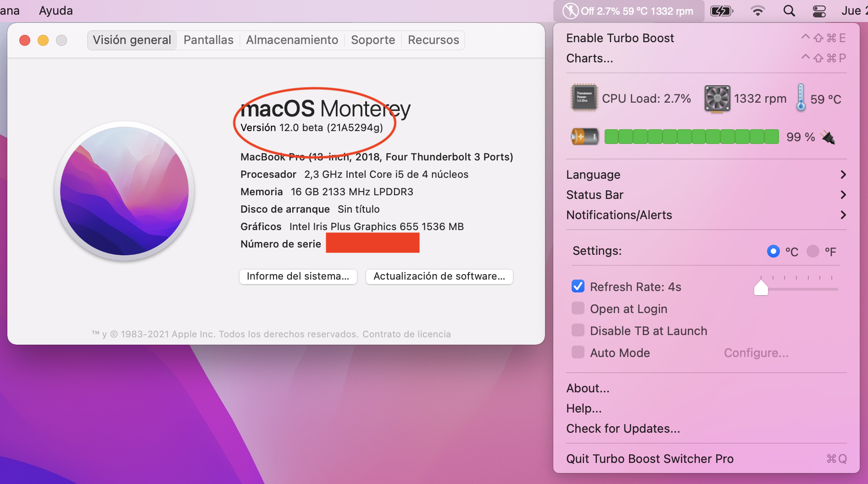Enable Disable TB at Launch checkbox
868x484 pixels.
(578, 330)
